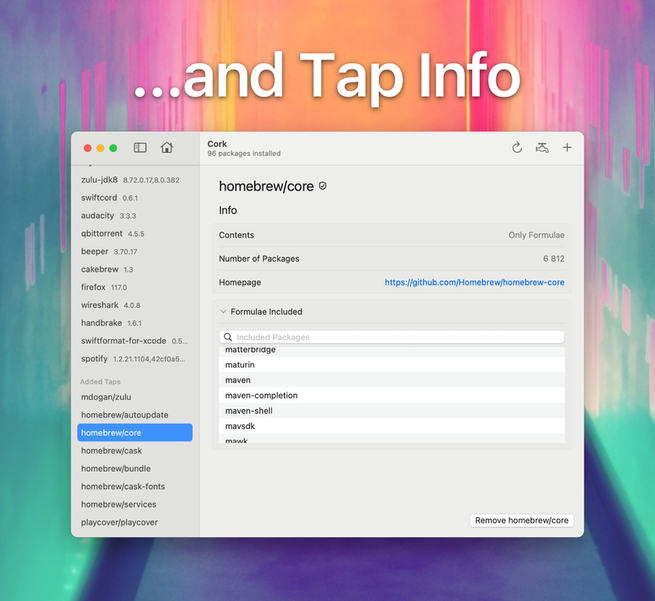Click maturin in formulae list
655x601 pixels.
click(391, 365)
